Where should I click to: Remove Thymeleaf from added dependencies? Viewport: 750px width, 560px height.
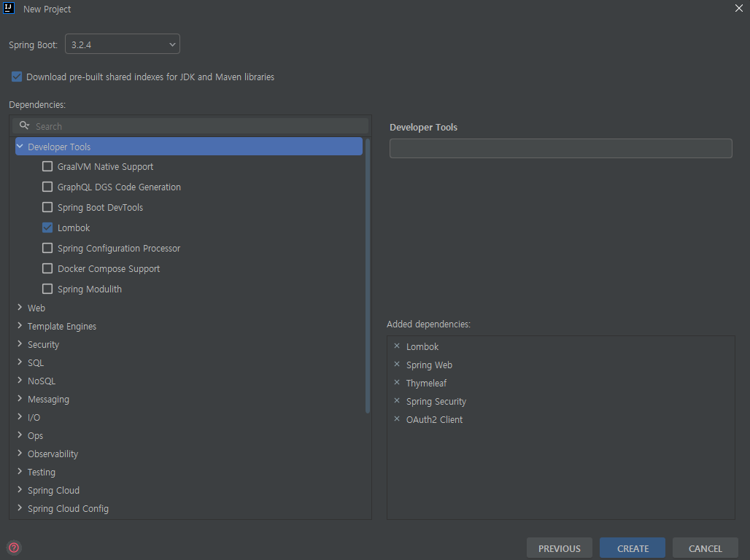[x=397, y=382]
